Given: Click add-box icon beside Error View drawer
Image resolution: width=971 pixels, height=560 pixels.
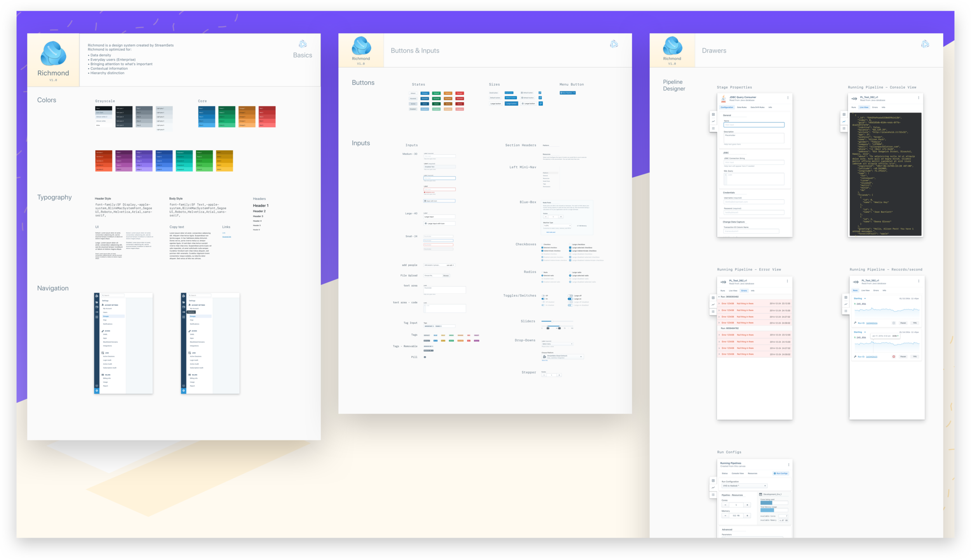Looking at the screenshot, I should 713,298.
